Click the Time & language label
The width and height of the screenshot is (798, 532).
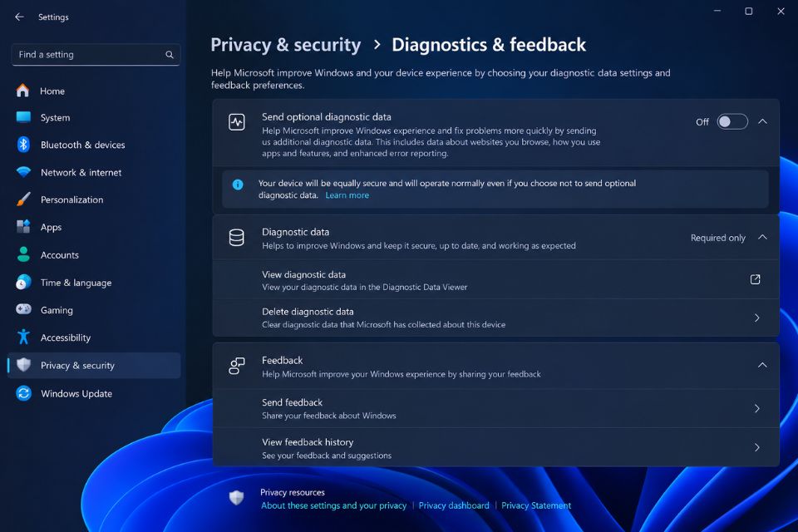tap(76, 283)
